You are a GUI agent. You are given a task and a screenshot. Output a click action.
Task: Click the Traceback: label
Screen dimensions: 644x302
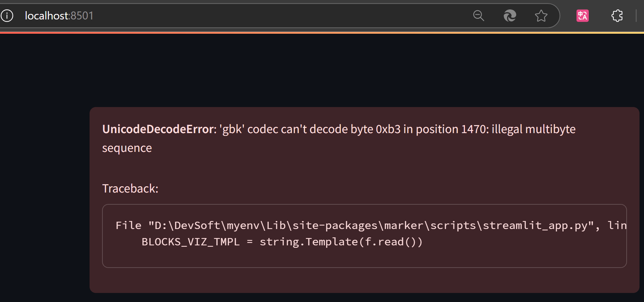[x=130, y=189]
